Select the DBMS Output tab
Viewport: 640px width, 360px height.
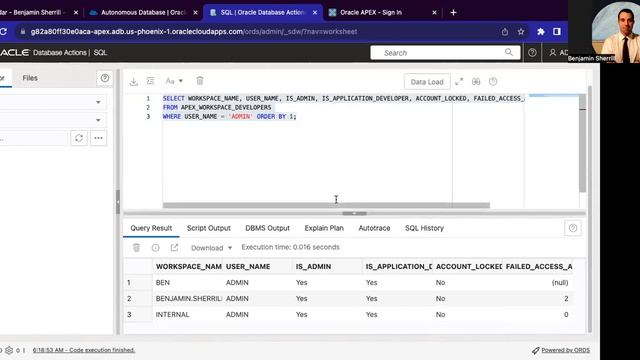point(267,228)
